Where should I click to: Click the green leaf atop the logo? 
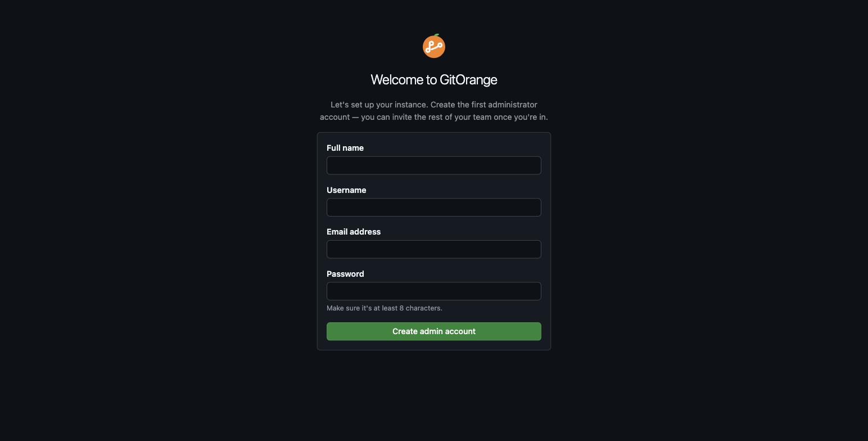(x=437, y=35)
